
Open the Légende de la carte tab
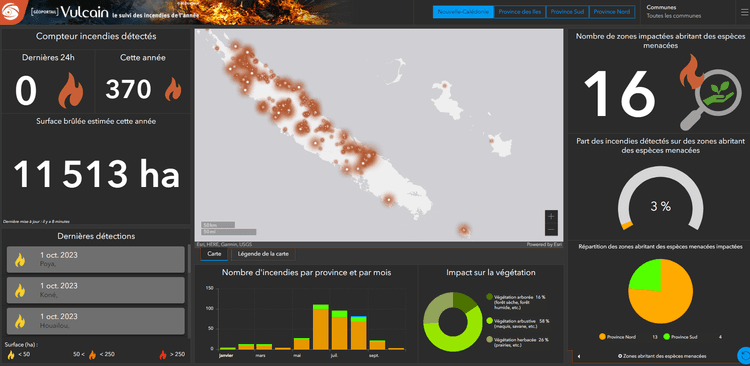click(263, 254)
